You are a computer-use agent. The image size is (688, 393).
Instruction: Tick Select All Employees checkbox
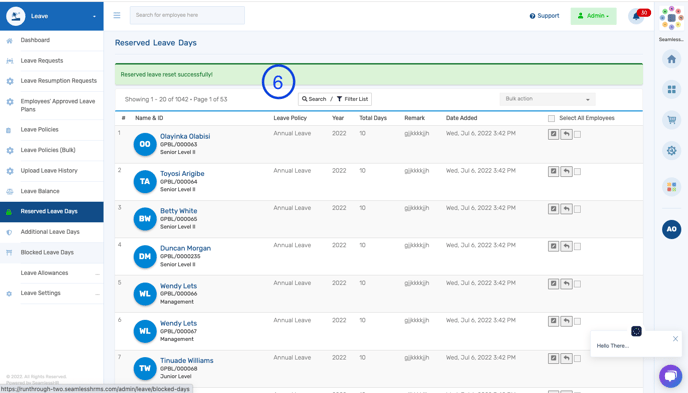coord(552,118)
